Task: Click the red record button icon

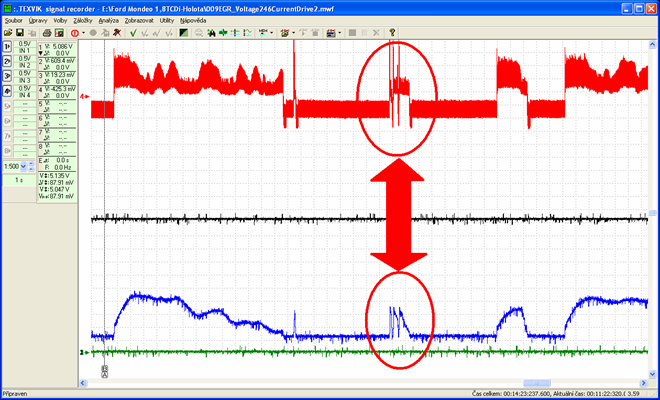Action: (x=73, y=32)
